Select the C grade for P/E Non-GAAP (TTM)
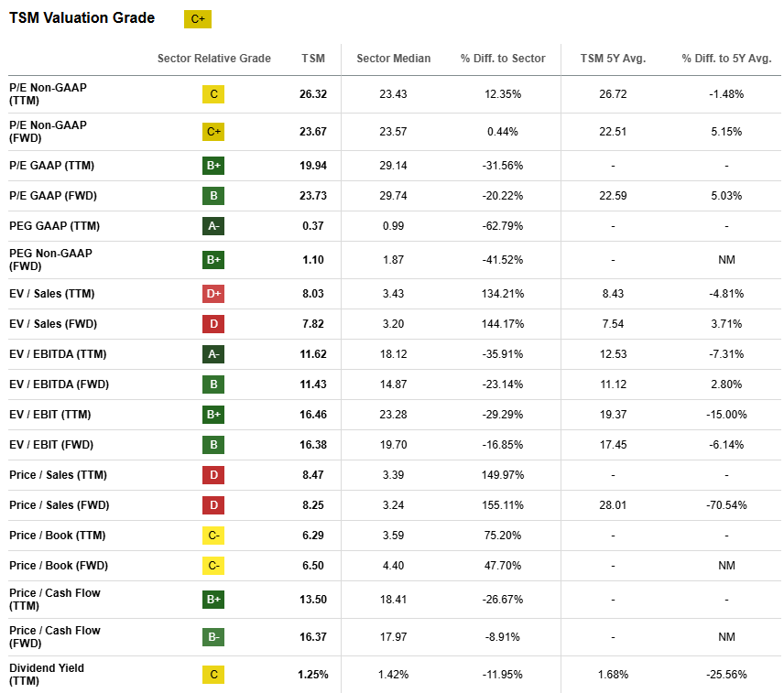784x693 pixels. pyautogui.click(x=212, y=93)
